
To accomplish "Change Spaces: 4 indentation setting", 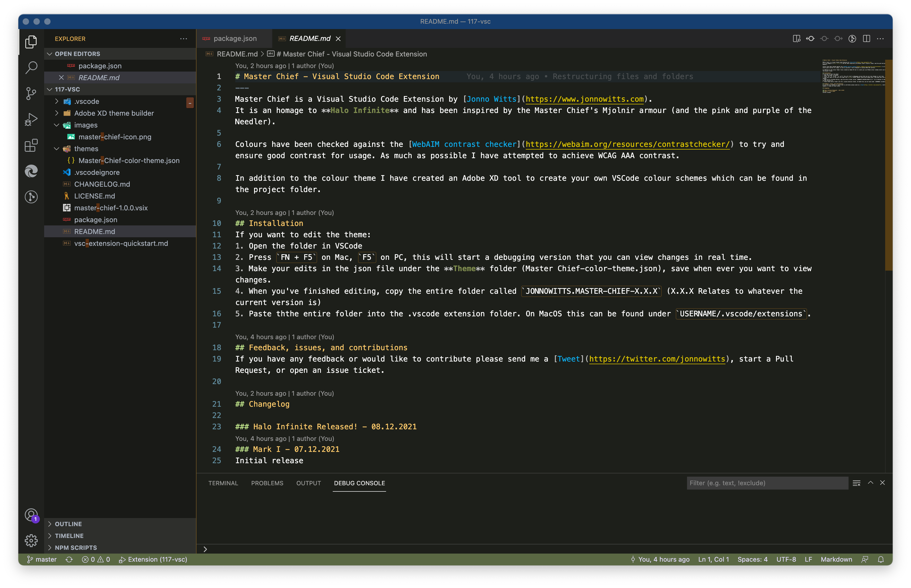I will [x=752, y=559].
